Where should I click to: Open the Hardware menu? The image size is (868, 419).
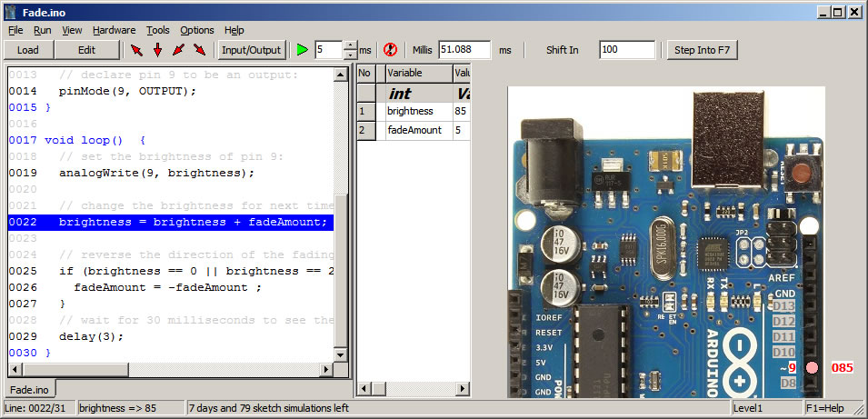(114, 30)
